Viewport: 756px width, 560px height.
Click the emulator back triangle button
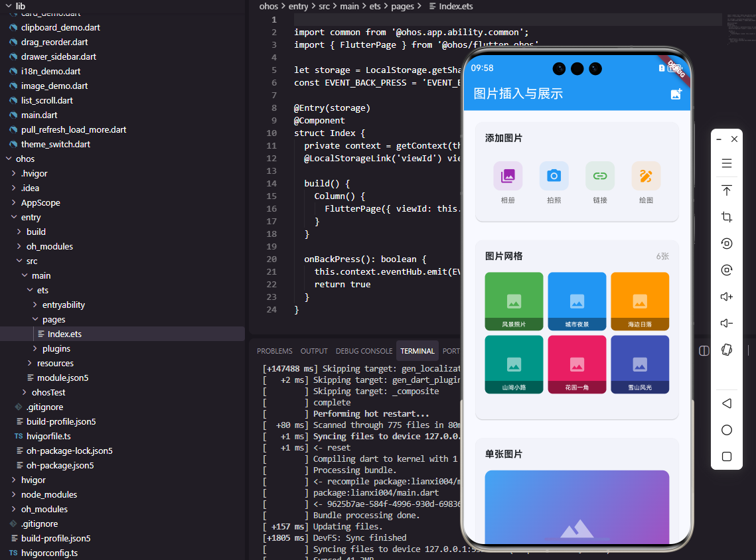pos(727,403)
